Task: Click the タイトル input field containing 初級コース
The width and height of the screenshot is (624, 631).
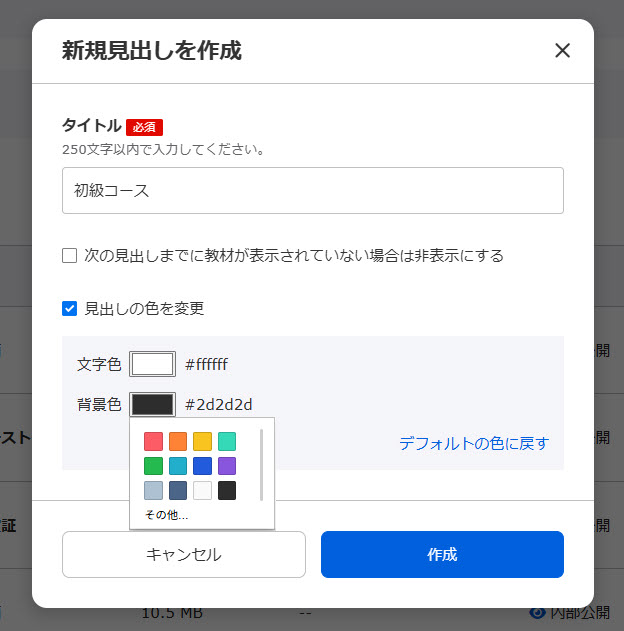Action: 313,190
